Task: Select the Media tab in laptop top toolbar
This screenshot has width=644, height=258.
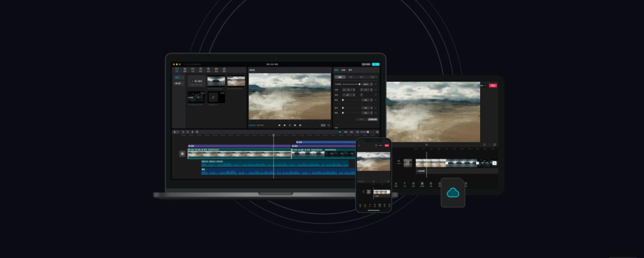Action: tap(177, 70)
